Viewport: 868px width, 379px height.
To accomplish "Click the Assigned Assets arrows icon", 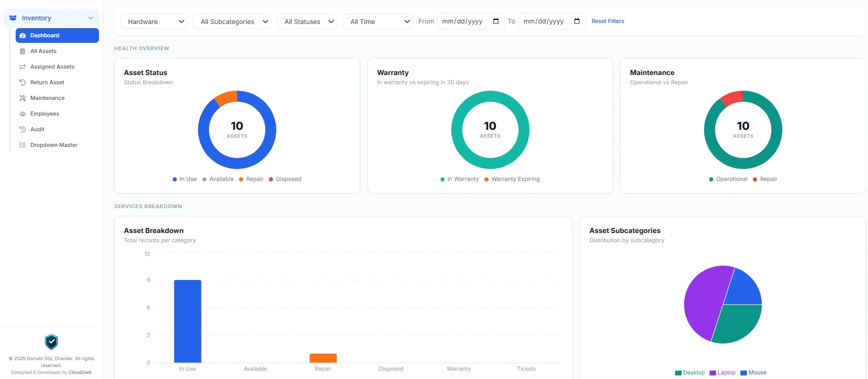I will (x=23, y=67).
